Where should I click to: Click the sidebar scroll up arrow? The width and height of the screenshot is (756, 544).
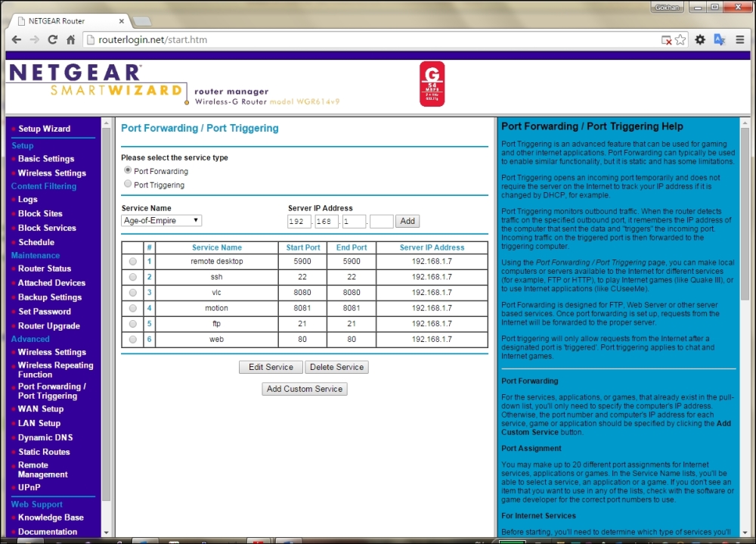tap(106, 123)
